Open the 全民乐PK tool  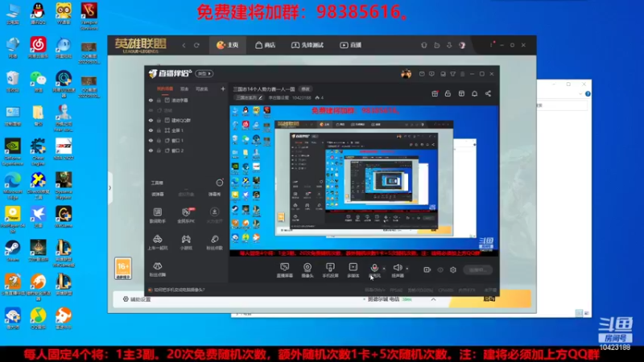pyautogui.click(x=186, y=215)
